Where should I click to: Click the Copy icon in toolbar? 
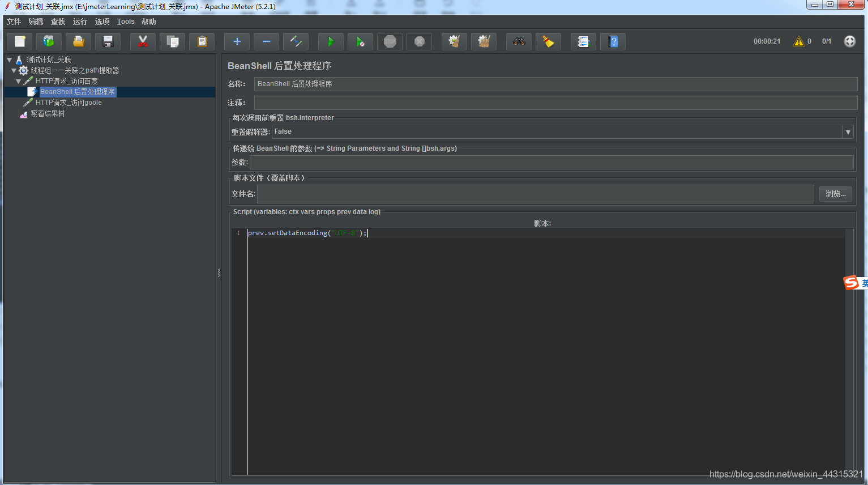point(172,41)
